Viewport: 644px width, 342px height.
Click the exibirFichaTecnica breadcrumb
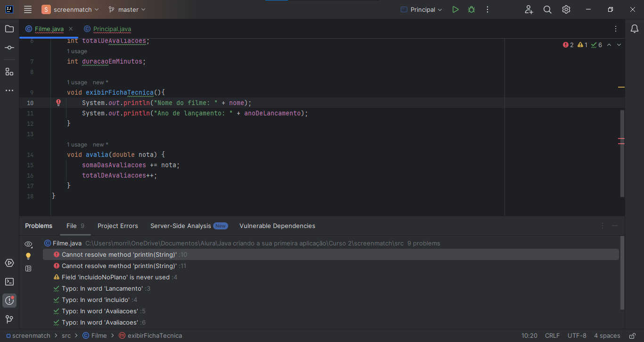click(150, 336)
